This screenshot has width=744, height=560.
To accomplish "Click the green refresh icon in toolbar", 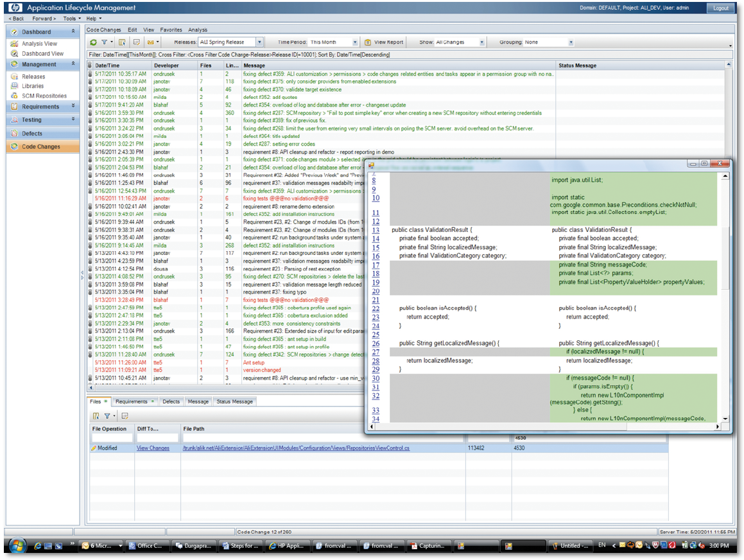I will (x=94, y=42).
